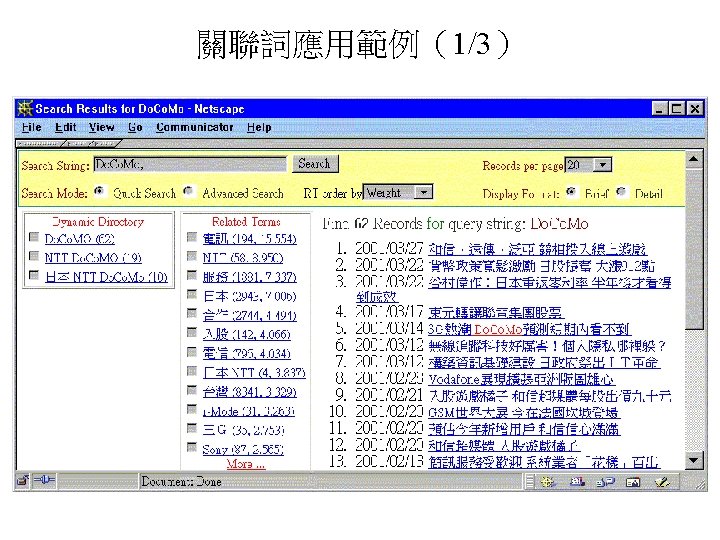Check the box beside related term i-Mode

(192, 409)
